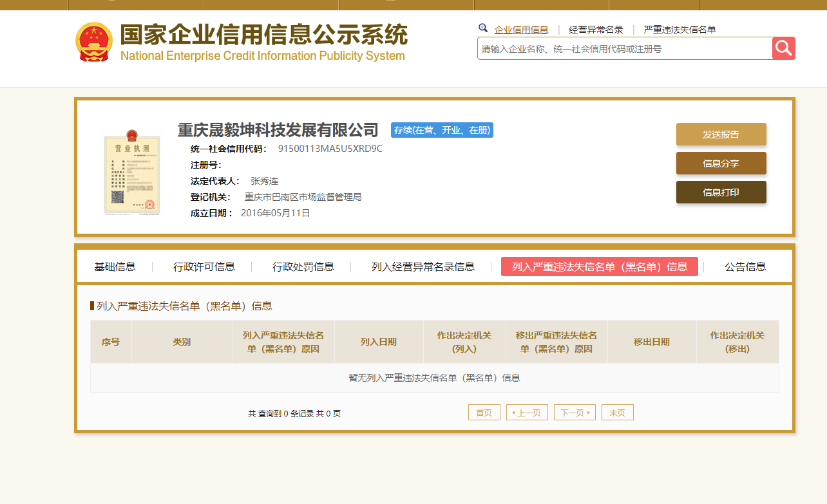This screenshot has height=504, width=827.
Task: Jump to last page with 末页
Action: coord(618,413)
